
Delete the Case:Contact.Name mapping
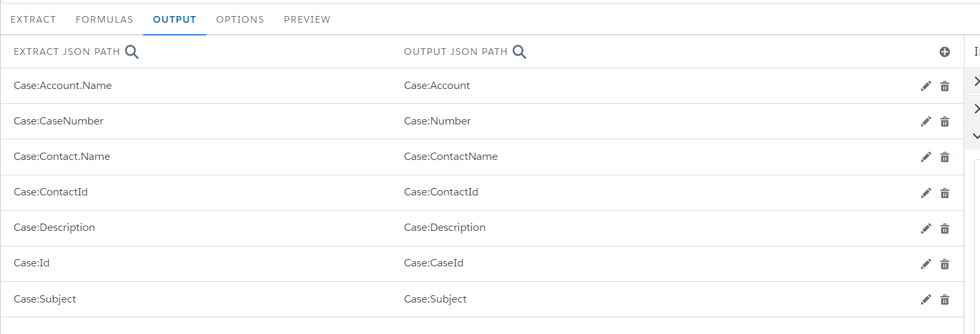(x=945, y=157)
